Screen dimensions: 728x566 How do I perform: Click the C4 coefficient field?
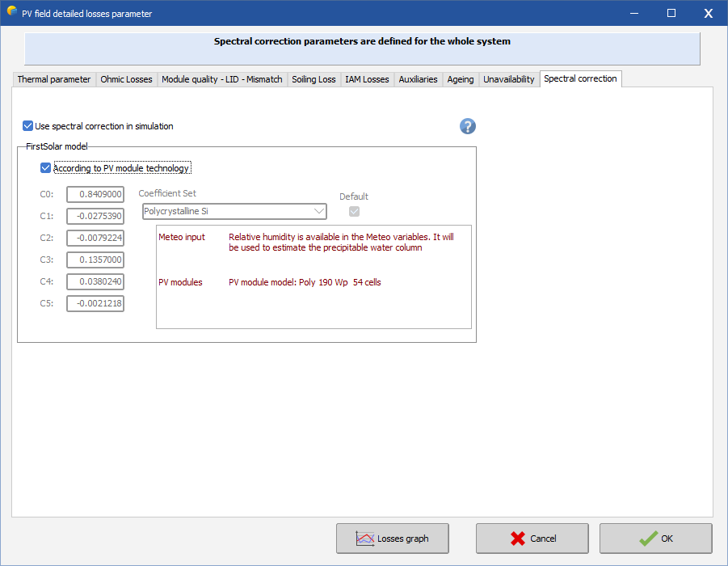95,281
